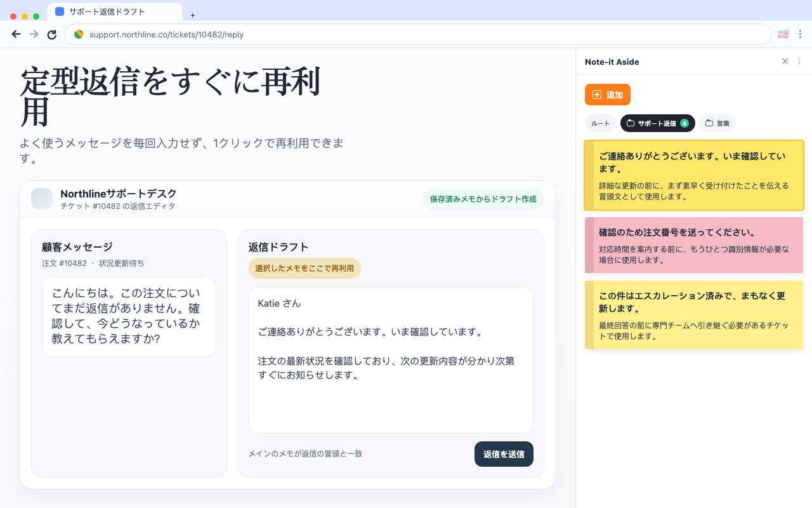This screenshot has height=508, width=812.
Task: Click the folder icon on the 営業 chip
Action: click(709, 123)
